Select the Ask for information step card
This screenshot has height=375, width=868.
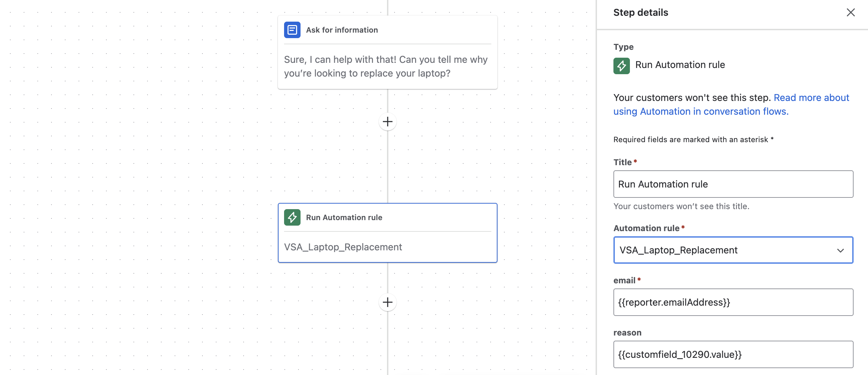(388, 52)
